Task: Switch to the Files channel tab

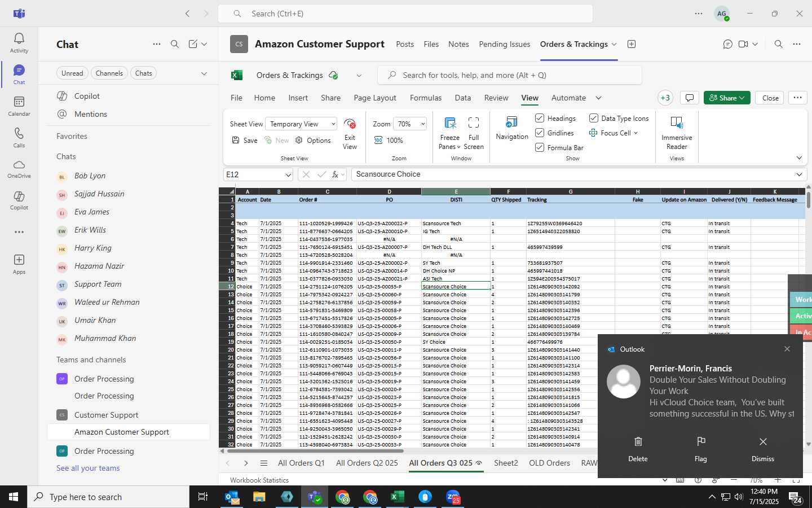Action: [431, 44]
